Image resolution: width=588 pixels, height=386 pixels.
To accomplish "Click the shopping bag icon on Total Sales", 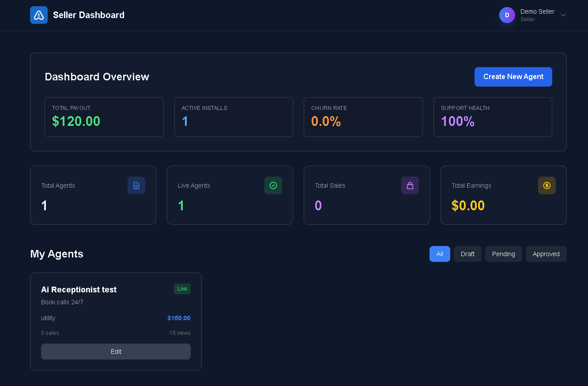I will coord(410,185).
